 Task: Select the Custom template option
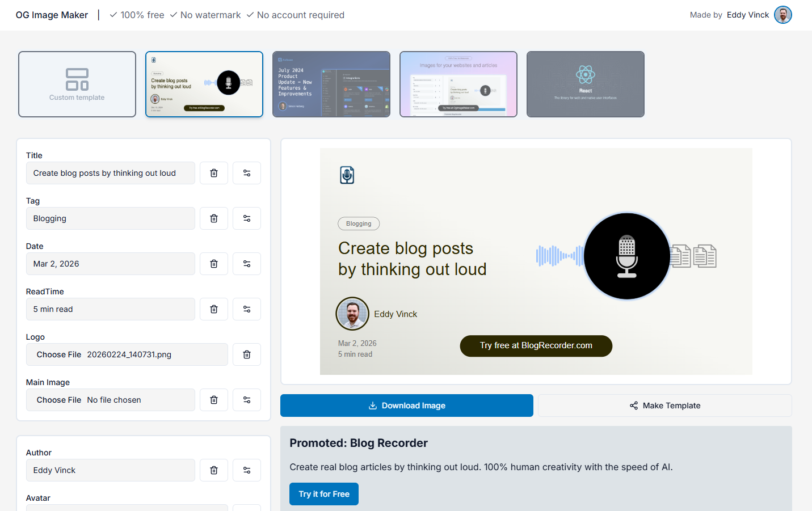point(77,85)
